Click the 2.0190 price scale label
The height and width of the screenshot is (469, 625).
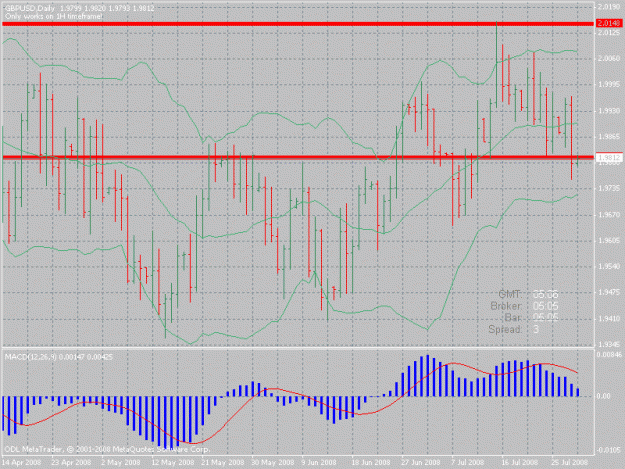(609, 7)
